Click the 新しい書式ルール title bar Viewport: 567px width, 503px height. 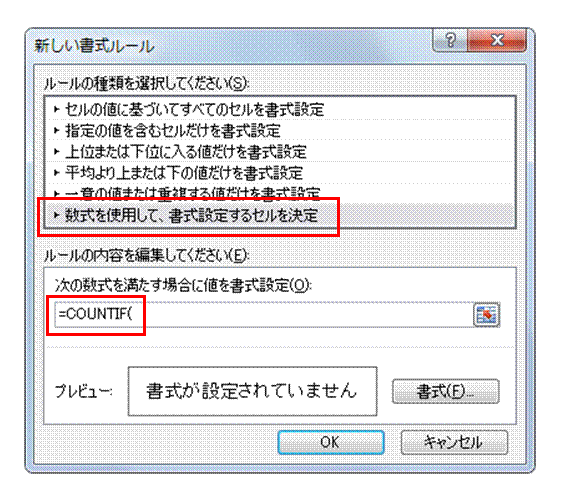(231, 46)
